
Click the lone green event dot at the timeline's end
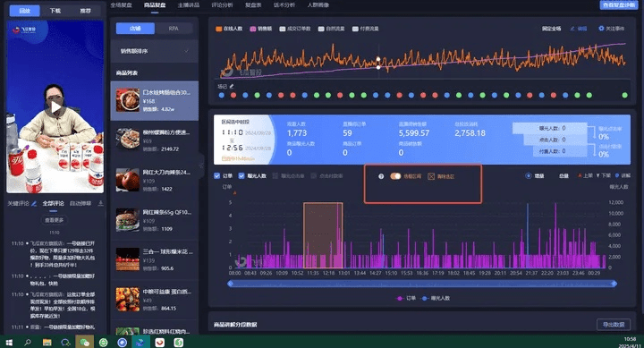pos(624,96)
